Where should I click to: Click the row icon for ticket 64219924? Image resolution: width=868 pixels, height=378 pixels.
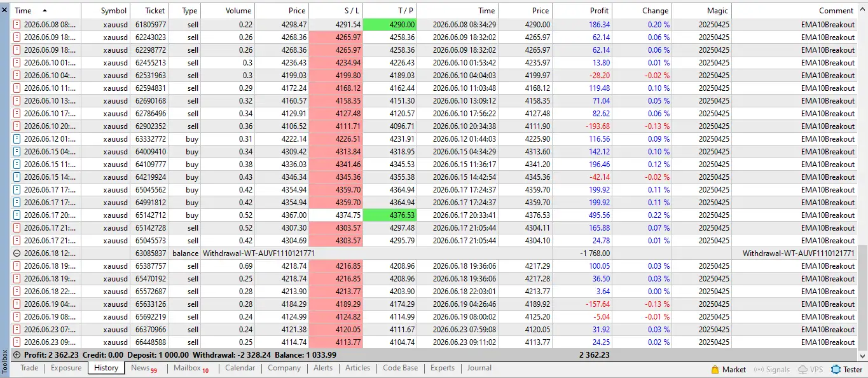coord(17,177)
